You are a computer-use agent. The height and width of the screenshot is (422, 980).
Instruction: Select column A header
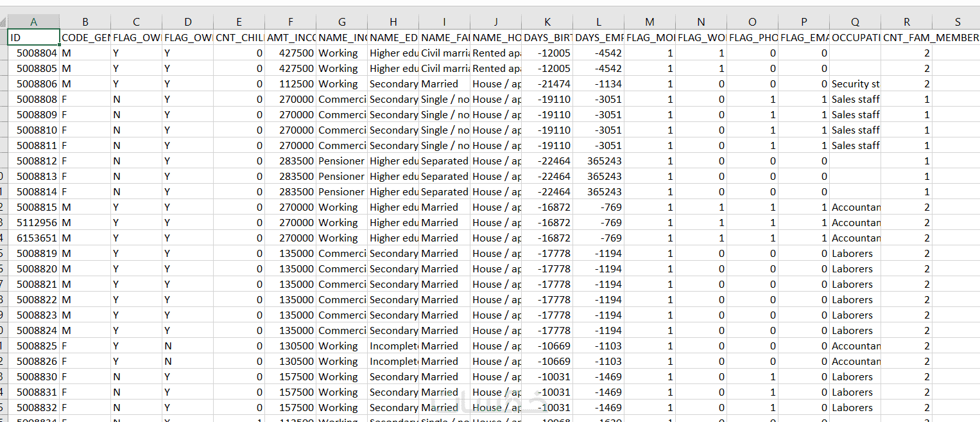34,22
